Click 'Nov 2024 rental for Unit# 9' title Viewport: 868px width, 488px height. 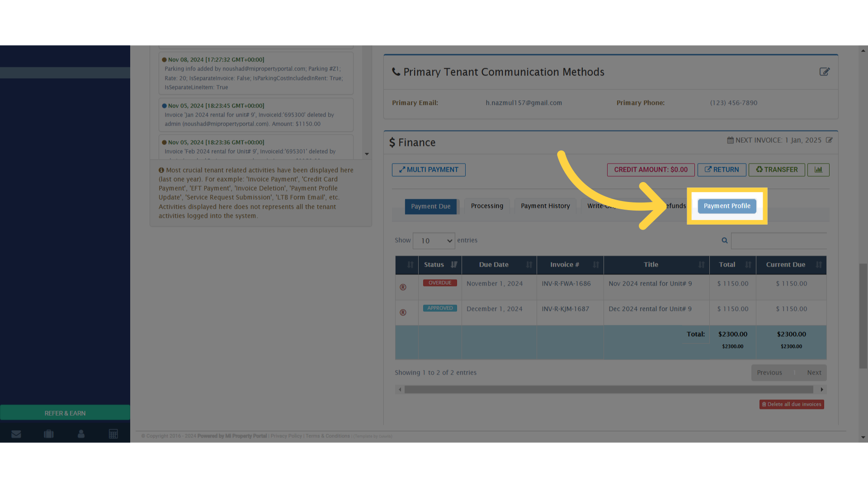point(650,284)
